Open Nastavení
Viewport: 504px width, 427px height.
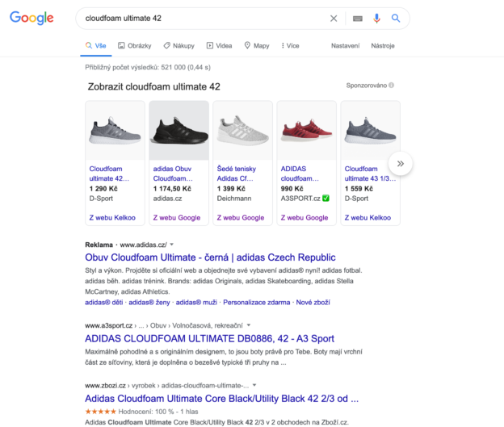click(345, 46)
